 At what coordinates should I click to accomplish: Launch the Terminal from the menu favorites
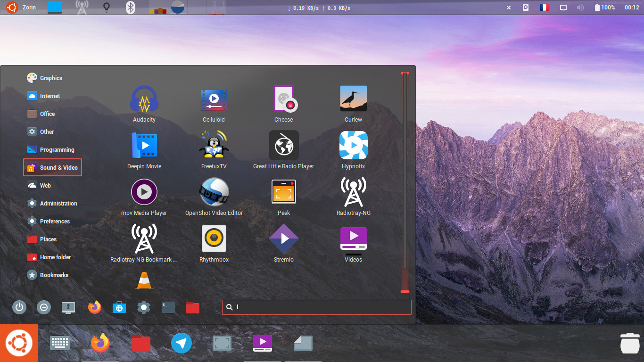click(x=168, y=307)
